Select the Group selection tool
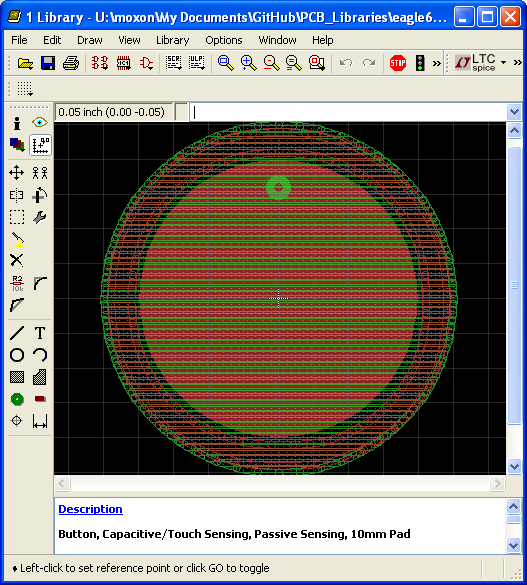The image size is (527, 585). (x=17, y=217)
